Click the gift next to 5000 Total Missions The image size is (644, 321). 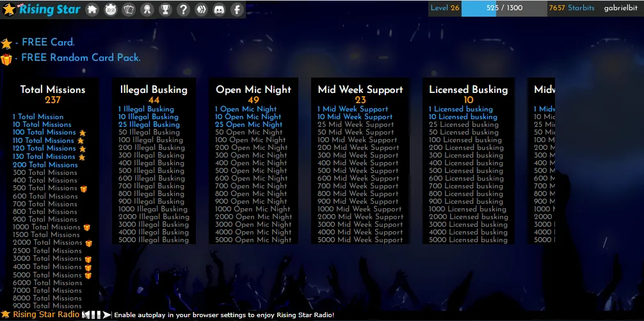(88, 276)
